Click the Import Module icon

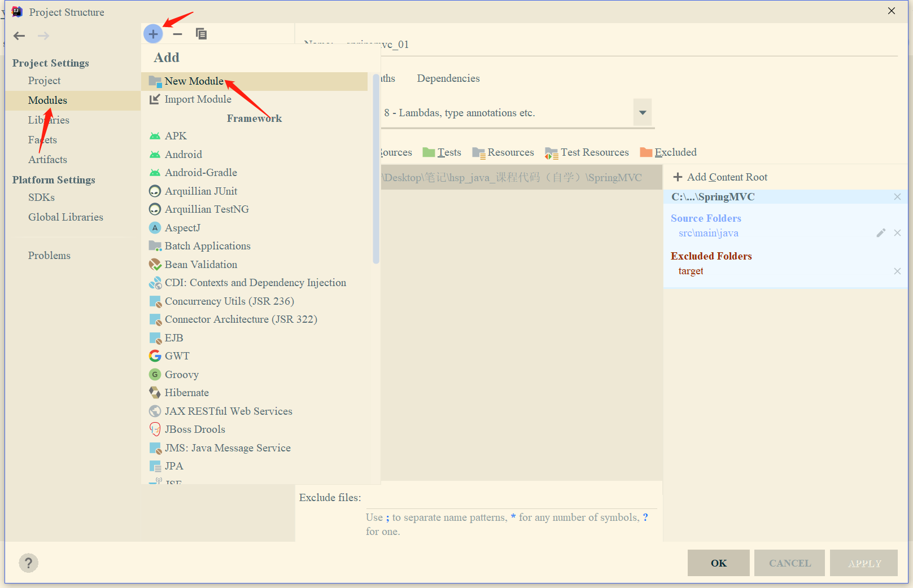[x=155, y=99]
